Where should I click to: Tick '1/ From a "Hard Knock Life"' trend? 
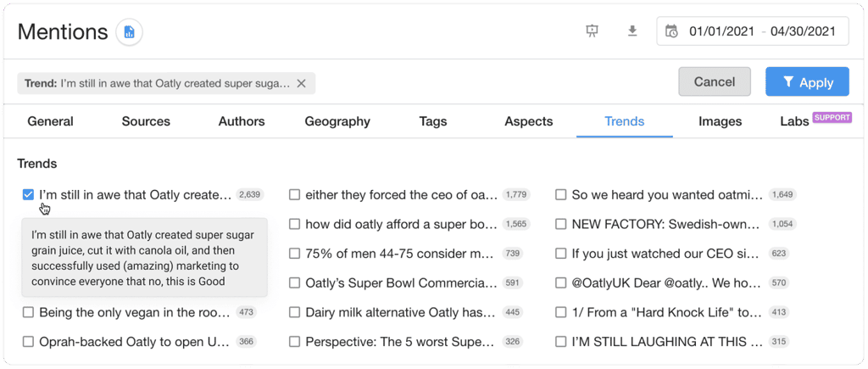[561, 312]
